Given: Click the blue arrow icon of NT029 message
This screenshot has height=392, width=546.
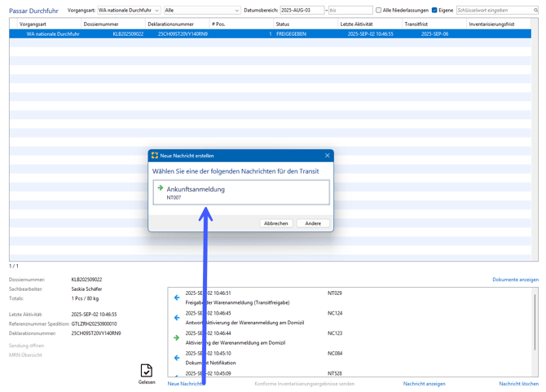Looking at the screenshot, I should click(177, 297).
